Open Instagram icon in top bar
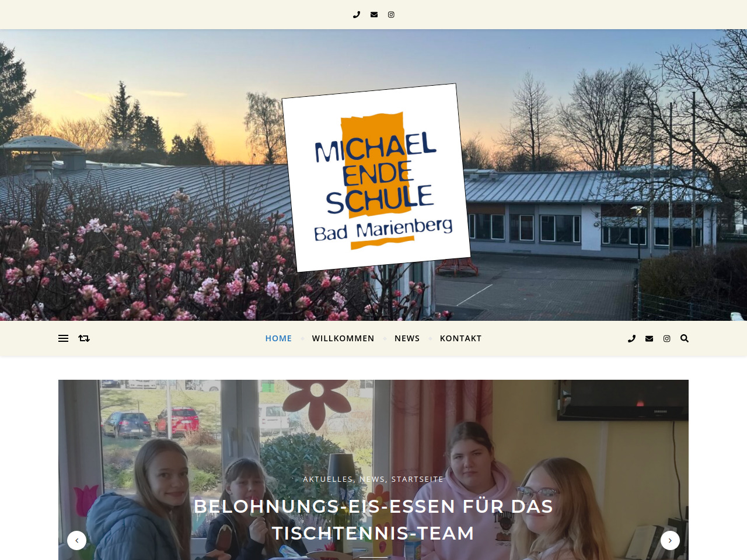Viewport: 747px width, 560px height. [391, 15]
